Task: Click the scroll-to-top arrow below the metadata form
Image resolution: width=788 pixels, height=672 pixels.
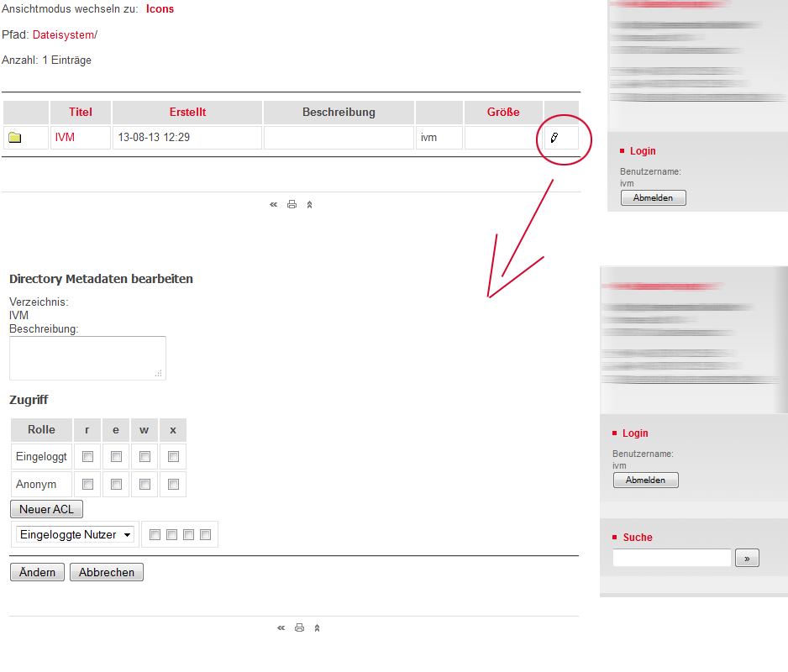Action: 317,627
